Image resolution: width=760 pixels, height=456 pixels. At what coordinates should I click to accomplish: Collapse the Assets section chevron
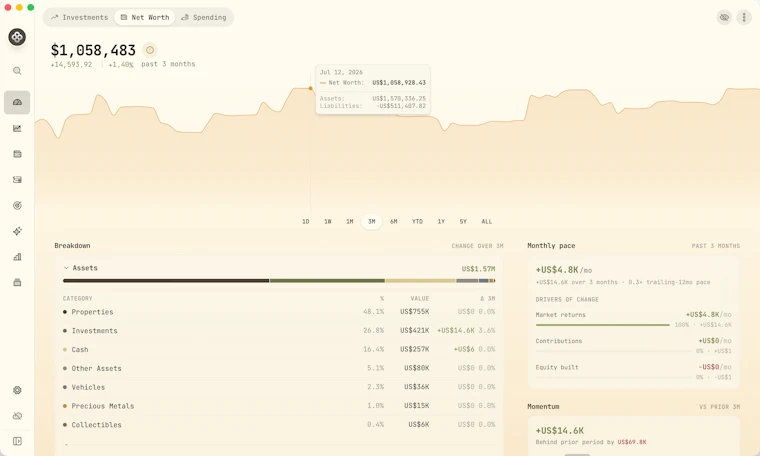66,268
